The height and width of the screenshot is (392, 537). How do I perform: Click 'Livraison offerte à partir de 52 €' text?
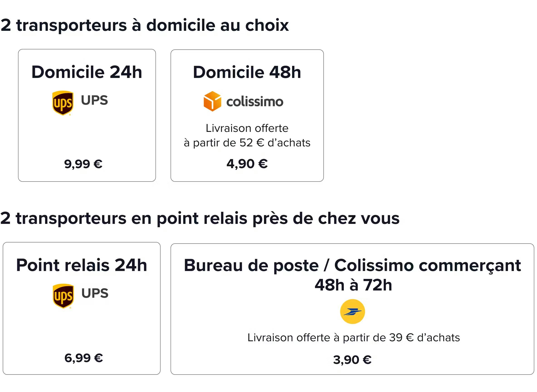click(247, 136)
